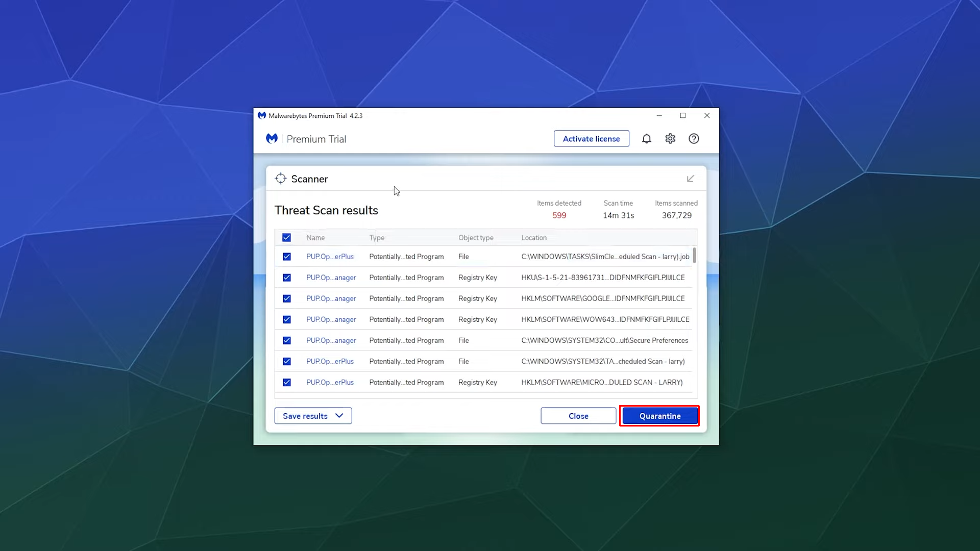Uncheck the SlimCleaner TASKS .job file row
The image size is (980, 551).
[286, 257]
